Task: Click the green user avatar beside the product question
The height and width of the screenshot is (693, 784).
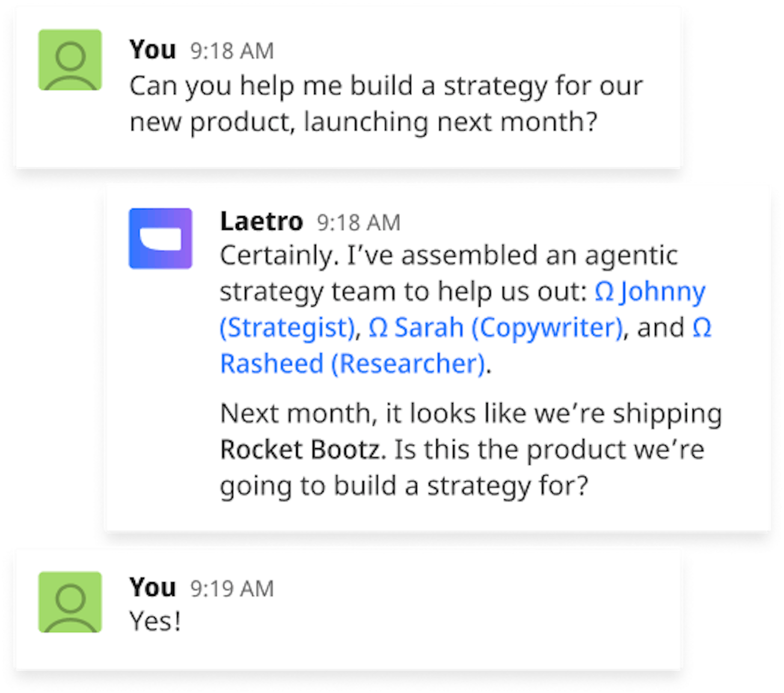Action: pos(70,60)
